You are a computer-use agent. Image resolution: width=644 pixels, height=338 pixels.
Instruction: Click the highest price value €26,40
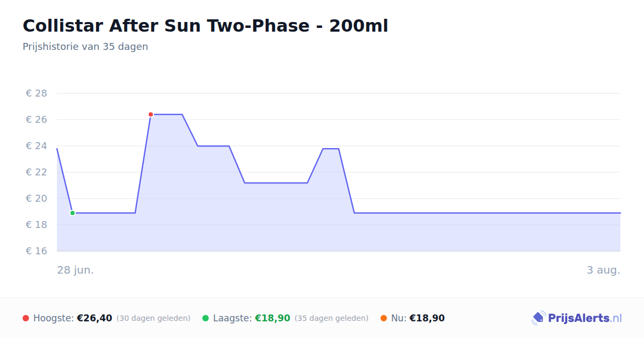click(94, 318)
